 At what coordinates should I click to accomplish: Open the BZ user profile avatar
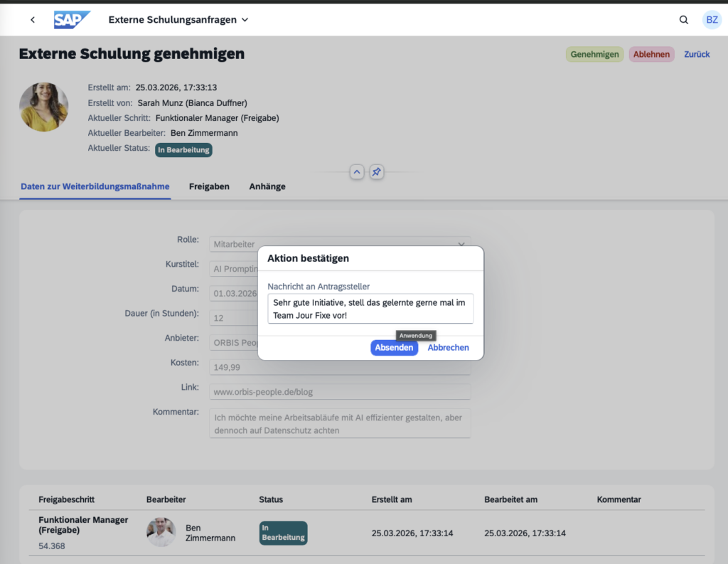[712, 20]
